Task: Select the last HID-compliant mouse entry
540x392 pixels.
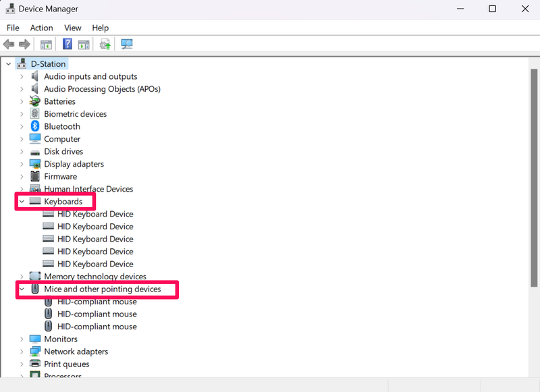Action: click(97, 327)
